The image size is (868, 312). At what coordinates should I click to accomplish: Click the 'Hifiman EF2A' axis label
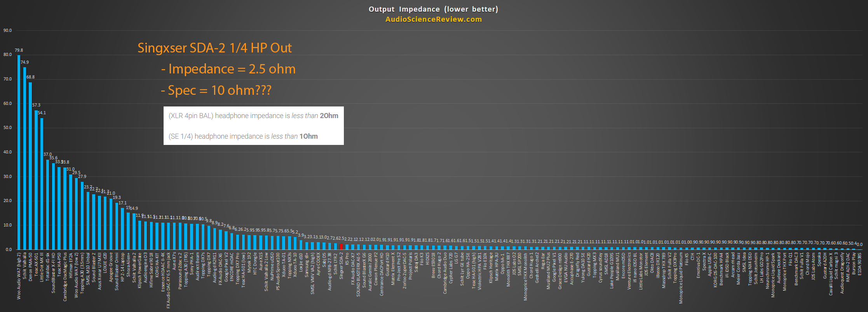click(71, 265)
